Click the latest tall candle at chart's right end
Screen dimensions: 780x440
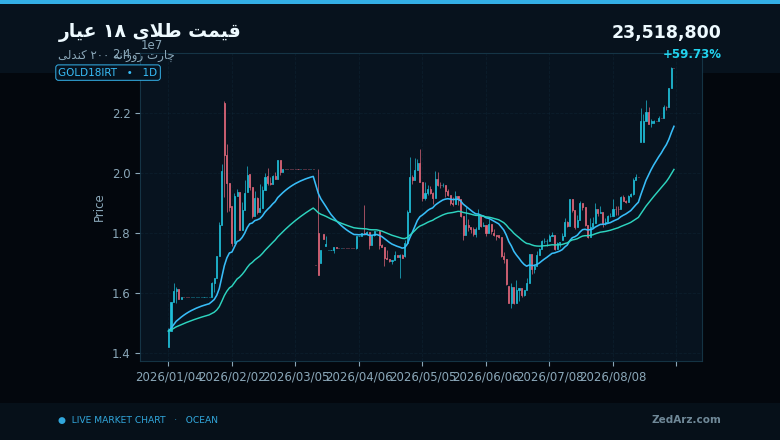[672, 79]
